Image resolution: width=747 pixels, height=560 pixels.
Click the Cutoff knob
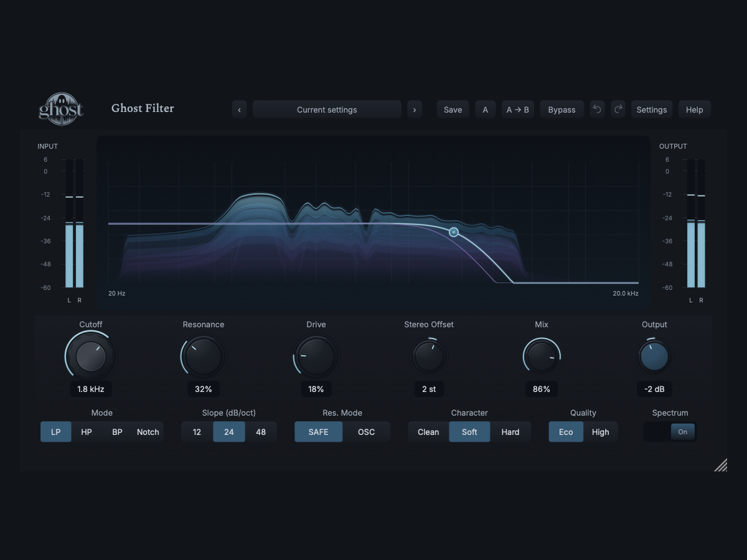[91, 357]
